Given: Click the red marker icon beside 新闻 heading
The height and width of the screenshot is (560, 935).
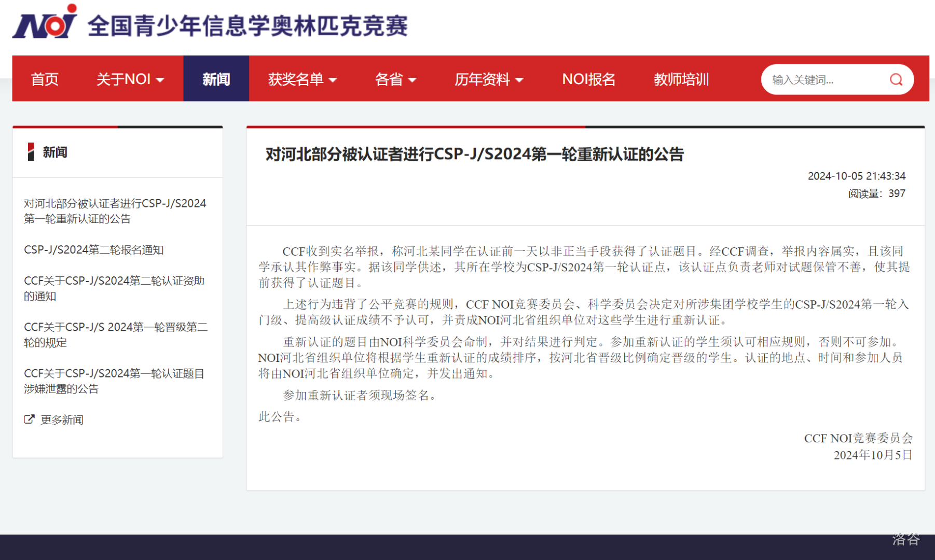Looking at the screenshot, I should point(31,152).
